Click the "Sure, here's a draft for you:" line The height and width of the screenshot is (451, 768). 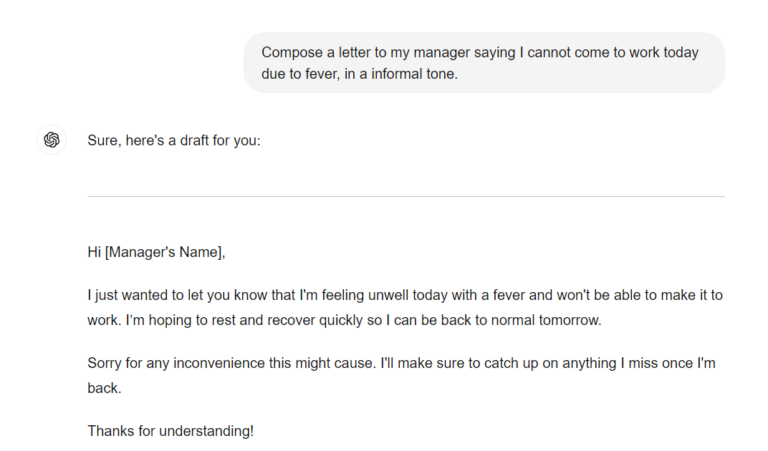174,141
